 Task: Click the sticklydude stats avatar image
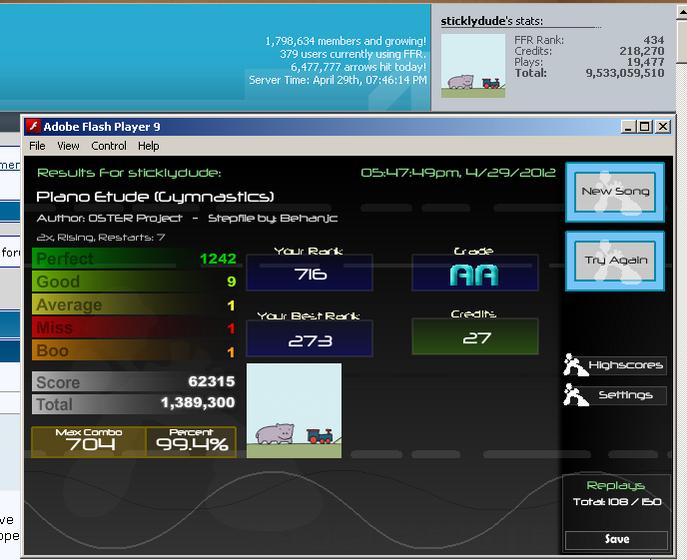pos(473,66)
